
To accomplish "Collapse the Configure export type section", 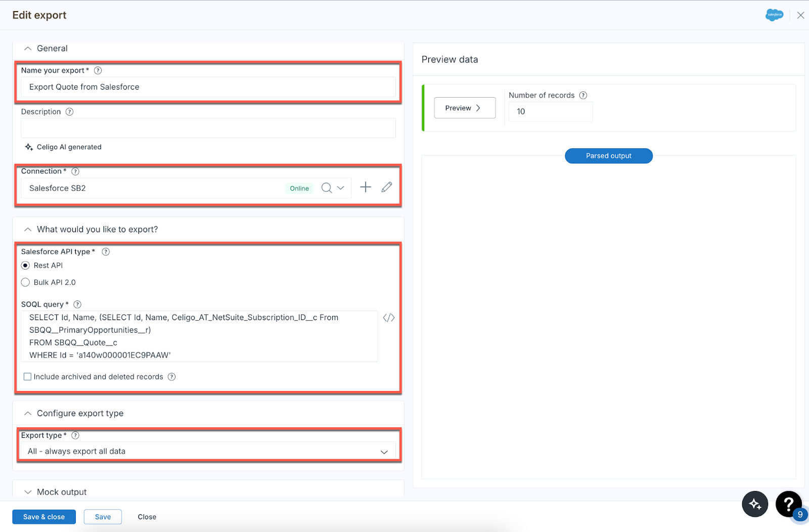I will (x=28, y=414).
